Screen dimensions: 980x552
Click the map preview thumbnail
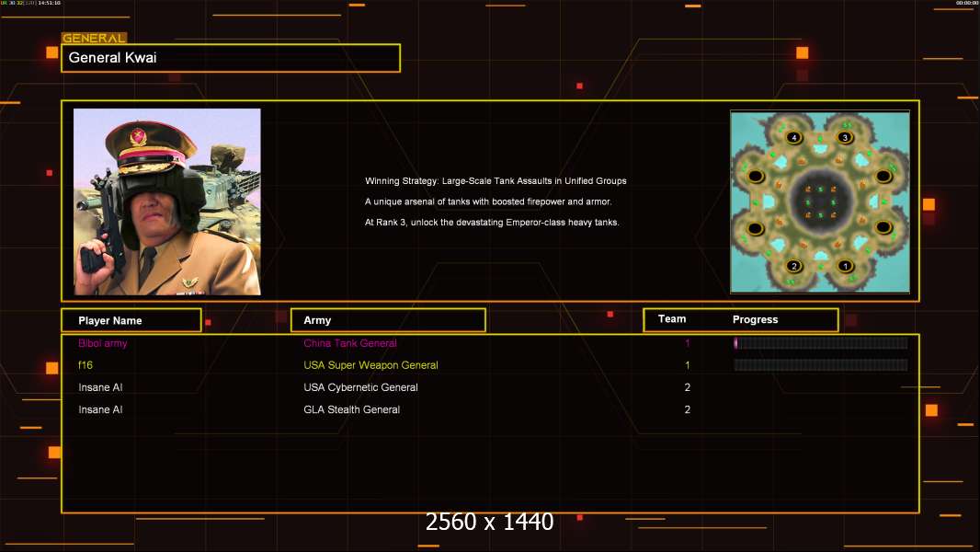(x=820, y=201)
